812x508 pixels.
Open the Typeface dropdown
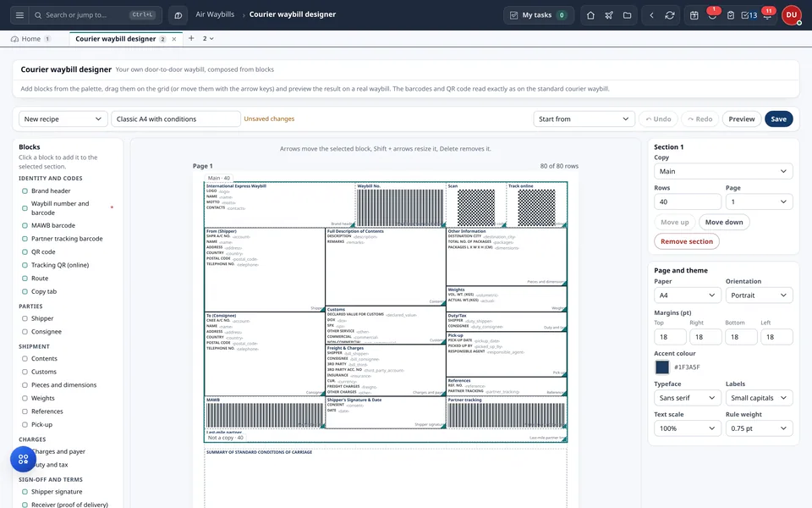[687, 398]
